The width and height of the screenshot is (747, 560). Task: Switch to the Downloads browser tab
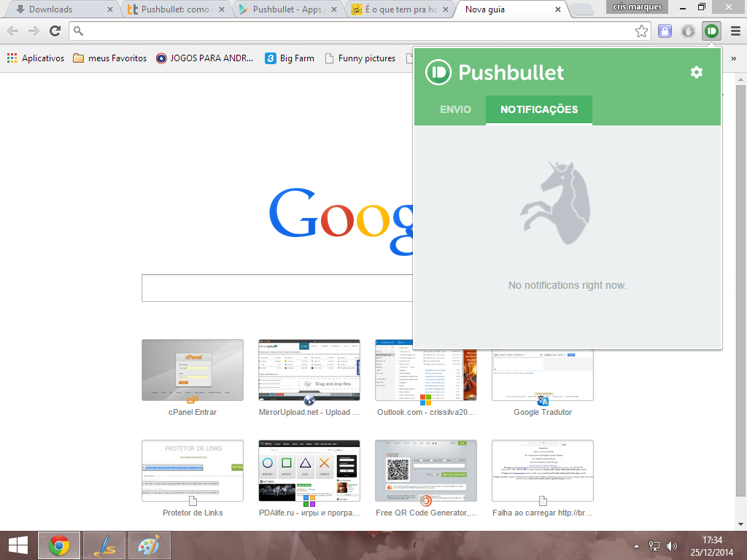pyautogui.click(x=62, y=9)
